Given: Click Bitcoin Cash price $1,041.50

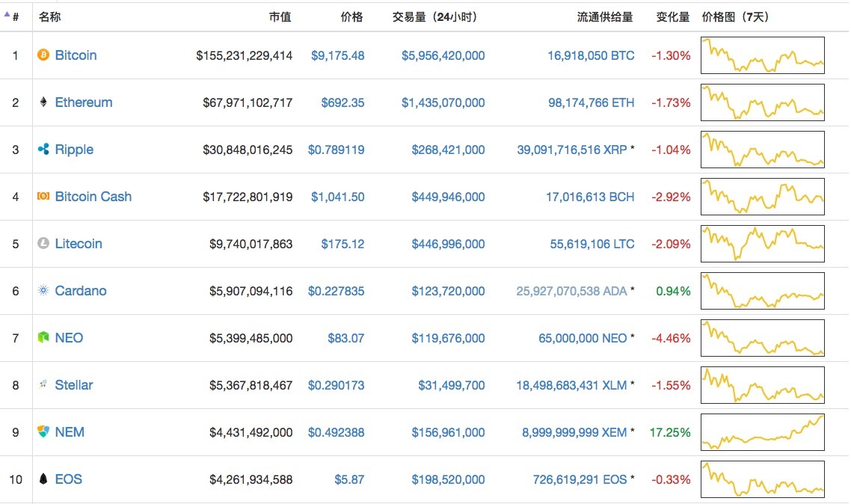Looking at the screenshot, I should click(337, 197).
